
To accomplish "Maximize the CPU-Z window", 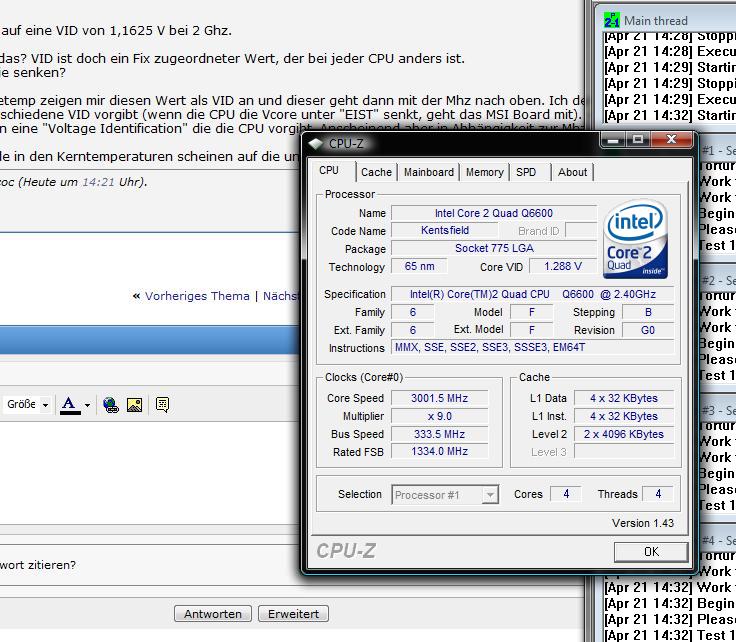I will coord(637,140).
